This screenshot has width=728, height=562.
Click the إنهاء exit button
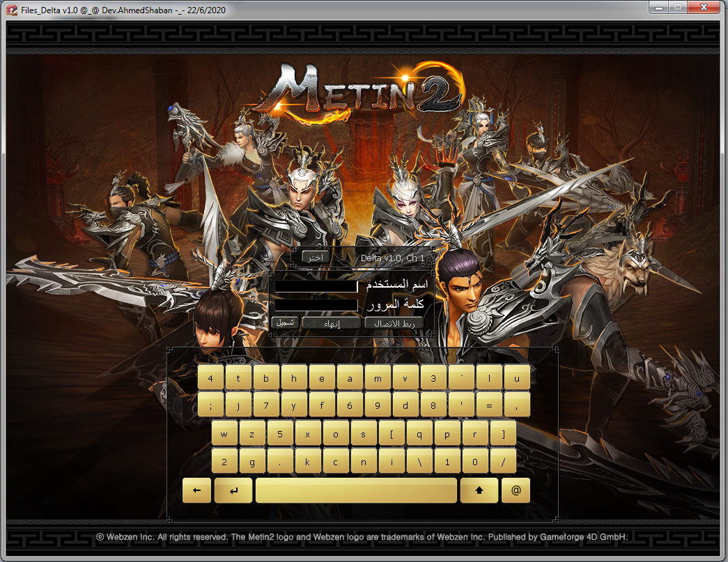coord(332,323)
